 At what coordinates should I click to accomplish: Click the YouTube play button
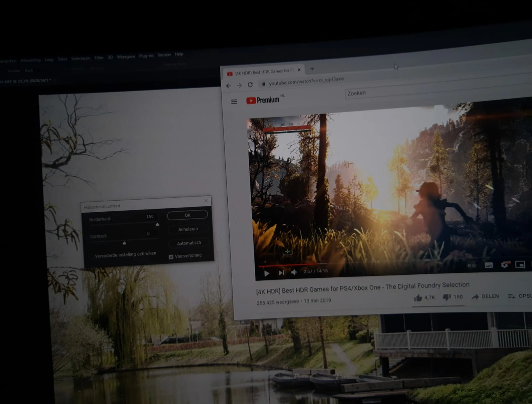(x=267, y=273)
